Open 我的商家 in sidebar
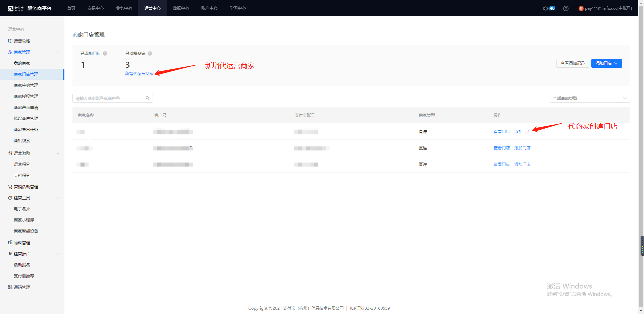The width and height of the screenshot is (644, 314). (x=22, y=63)
